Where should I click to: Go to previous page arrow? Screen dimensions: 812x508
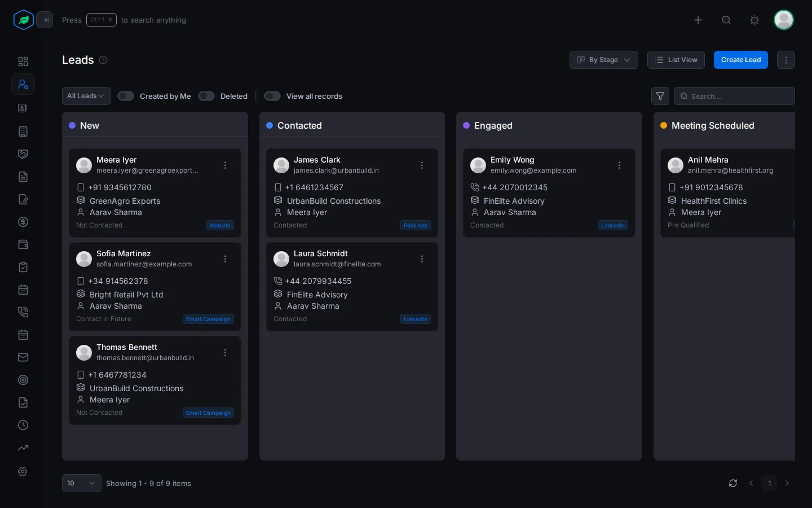751,483
